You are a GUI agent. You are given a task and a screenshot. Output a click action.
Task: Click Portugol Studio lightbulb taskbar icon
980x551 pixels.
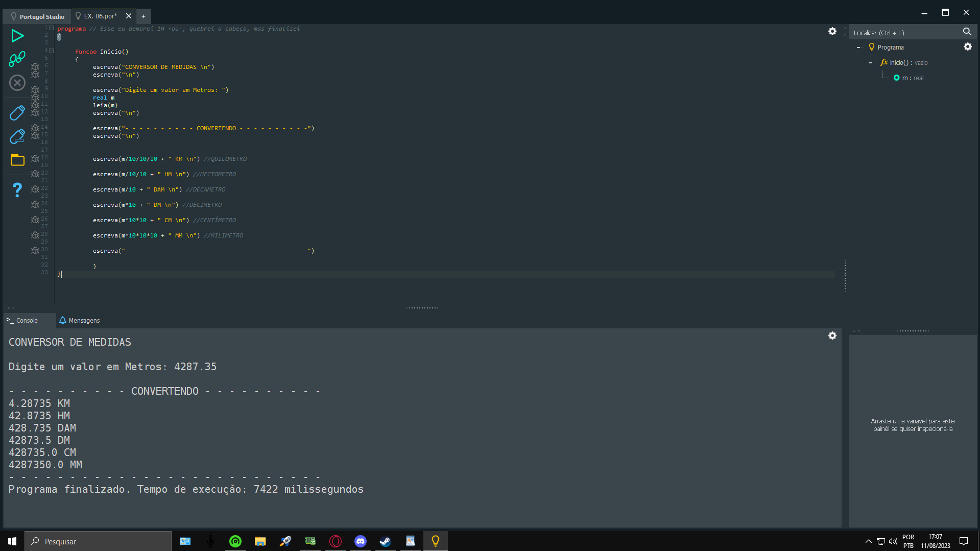pyautogui.click(x=436, y=541)
